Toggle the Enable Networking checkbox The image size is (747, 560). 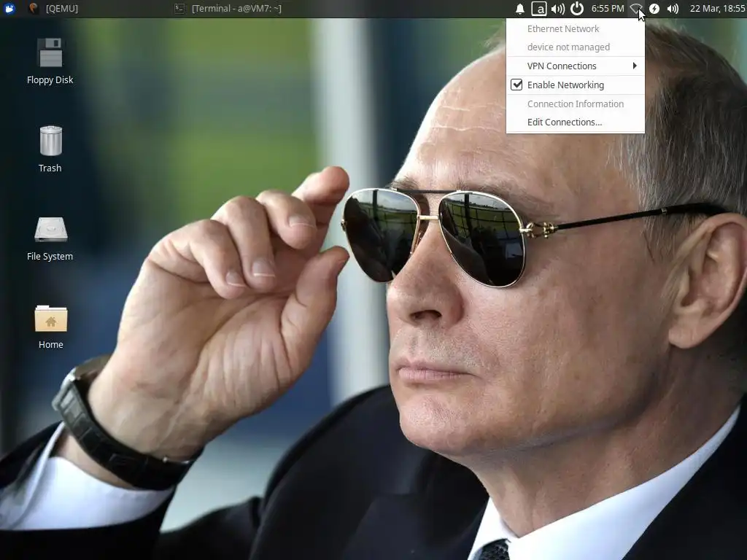pyautogui.click(x=516, y=85)
